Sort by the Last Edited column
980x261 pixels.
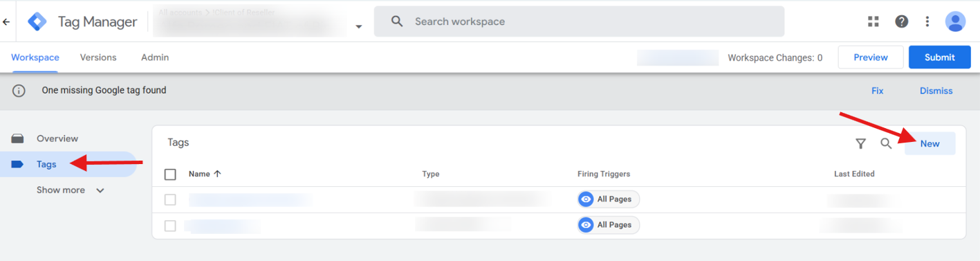coord(854,174)
